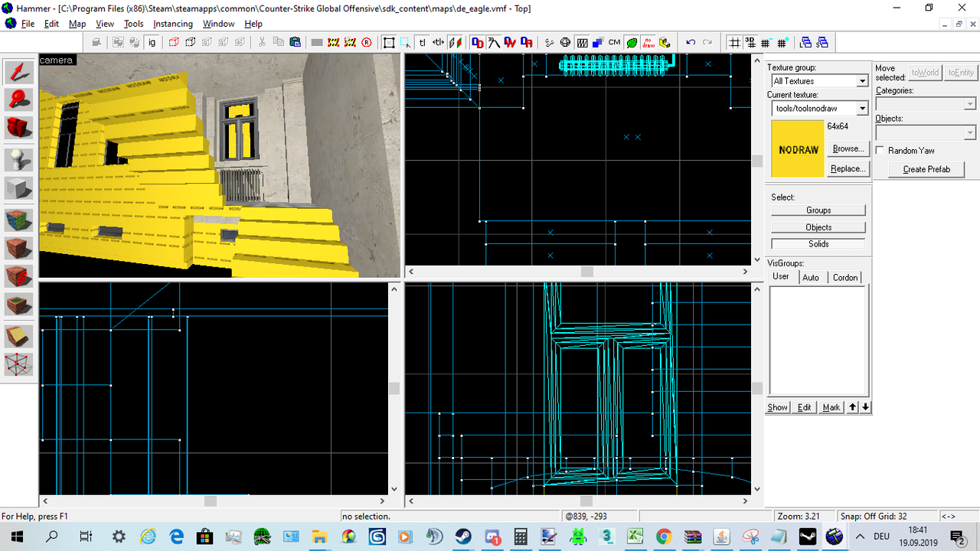Open the Texture group dropdown

(862, 81)
